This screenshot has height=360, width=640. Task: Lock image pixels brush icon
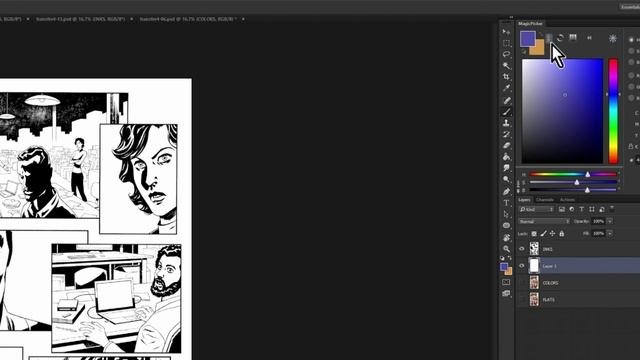543,233
